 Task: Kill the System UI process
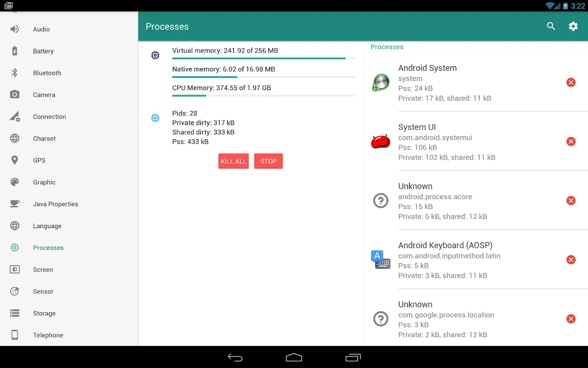[x=571, y=141]
